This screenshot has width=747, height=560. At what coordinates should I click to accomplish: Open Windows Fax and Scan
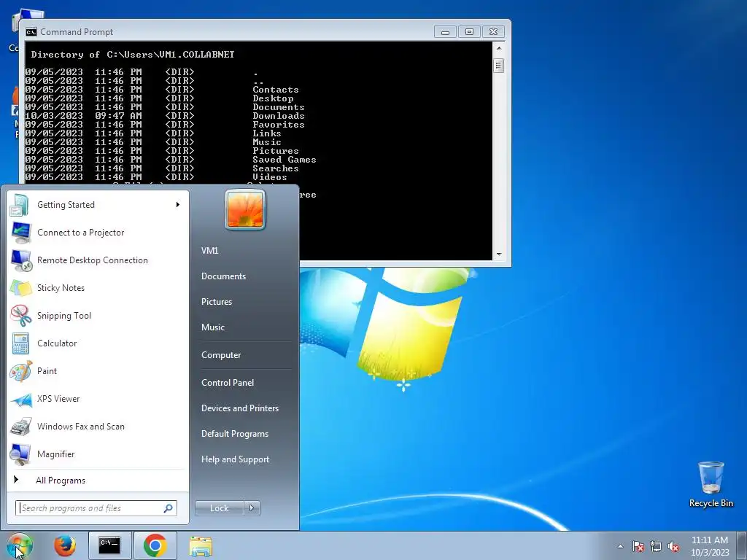click(x=98, y=426)
